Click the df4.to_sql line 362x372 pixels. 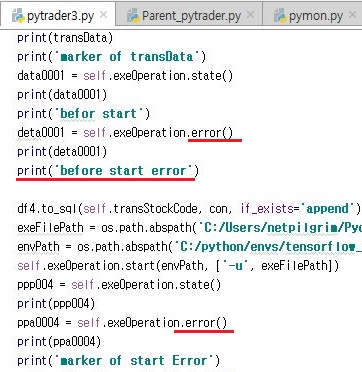pyautogui.click(x=189, y=209)
